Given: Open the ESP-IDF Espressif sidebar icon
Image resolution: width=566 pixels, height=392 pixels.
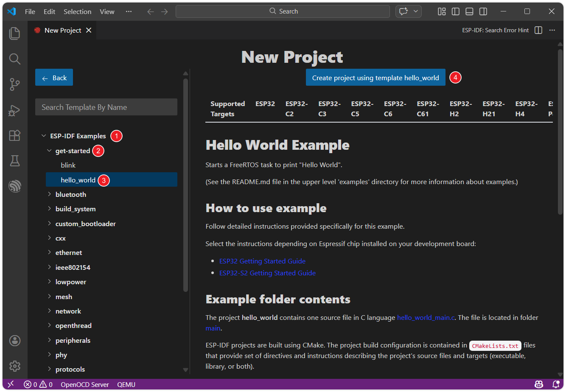Looking at the screenshot, I should [15, 186].
